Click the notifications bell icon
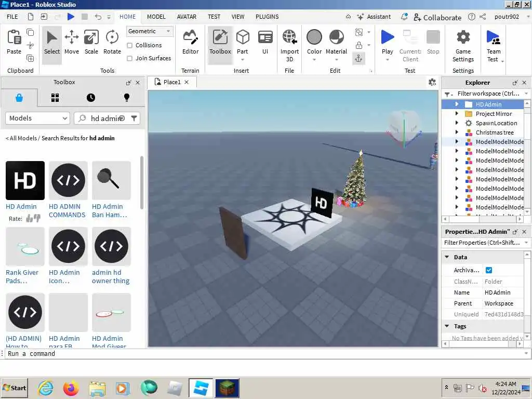532x399 pixels. [x=404, y=17]
